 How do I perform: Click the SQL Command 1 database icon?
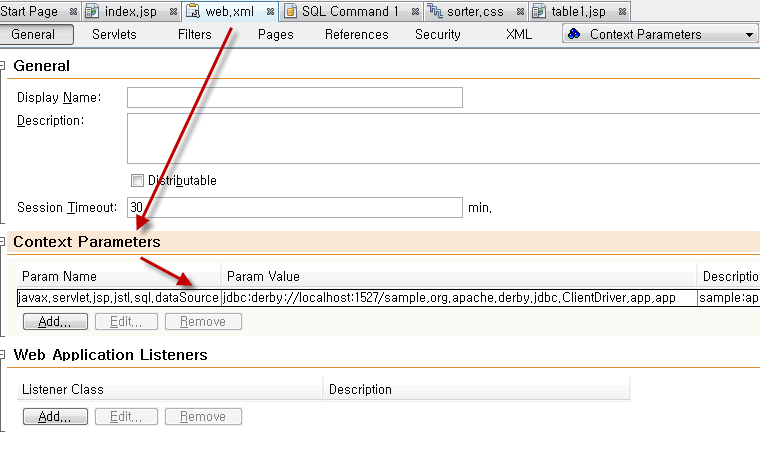(290, 11)
